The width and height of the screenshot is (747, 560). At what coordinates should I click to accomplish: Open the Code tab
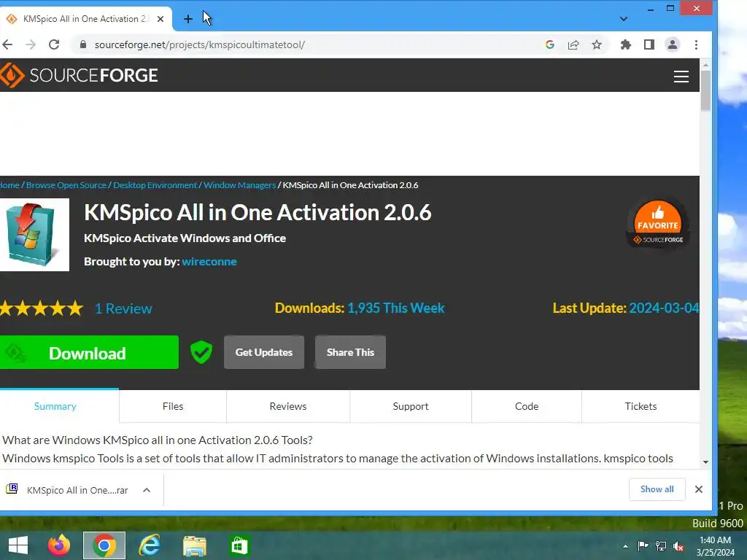point(527,406)
